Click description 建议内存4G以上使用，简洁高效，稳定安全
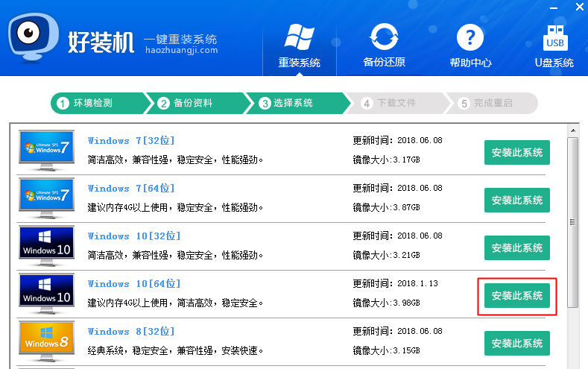 [175, 303]
